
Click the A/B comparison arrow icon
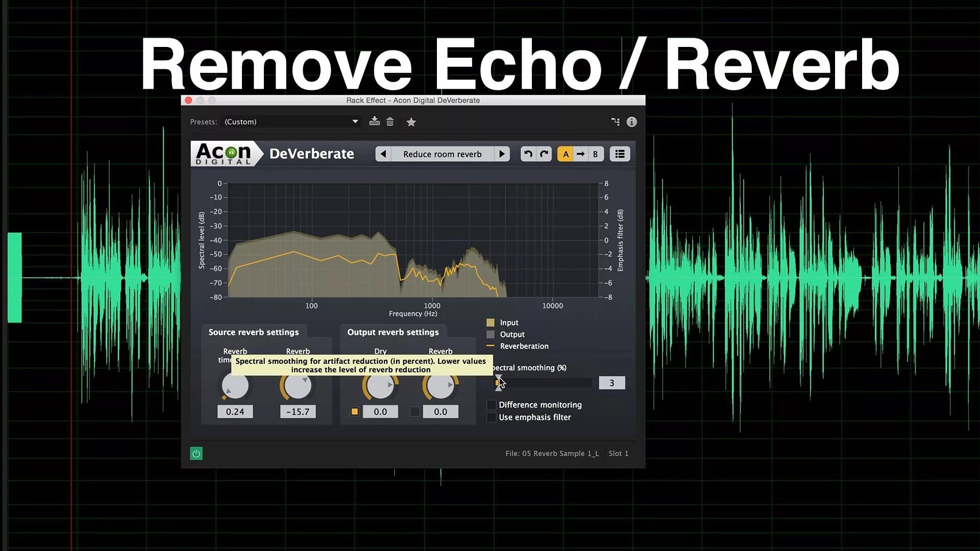[x=580, y=154]
